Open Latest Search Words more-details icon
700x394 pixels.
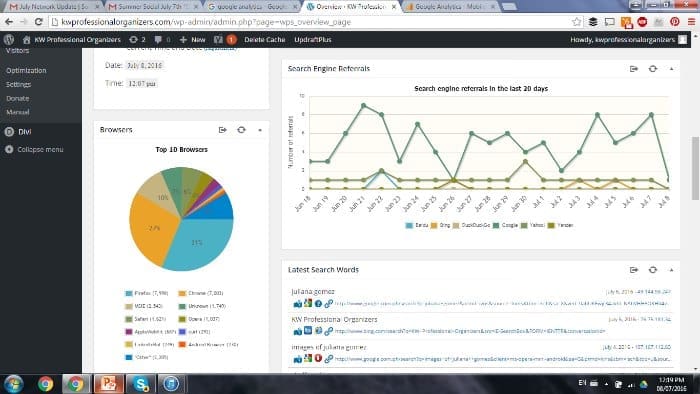(634, 270)
